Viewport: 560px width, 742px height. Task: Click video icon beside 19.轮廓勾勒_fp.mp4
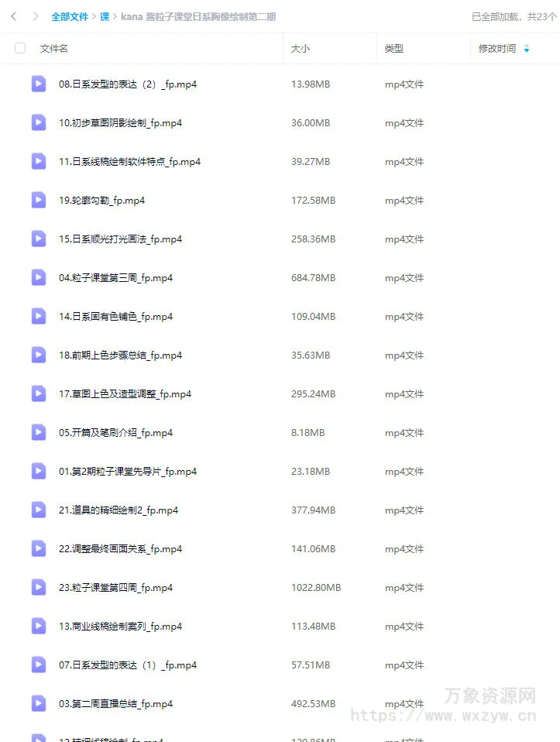click(39, 200)
